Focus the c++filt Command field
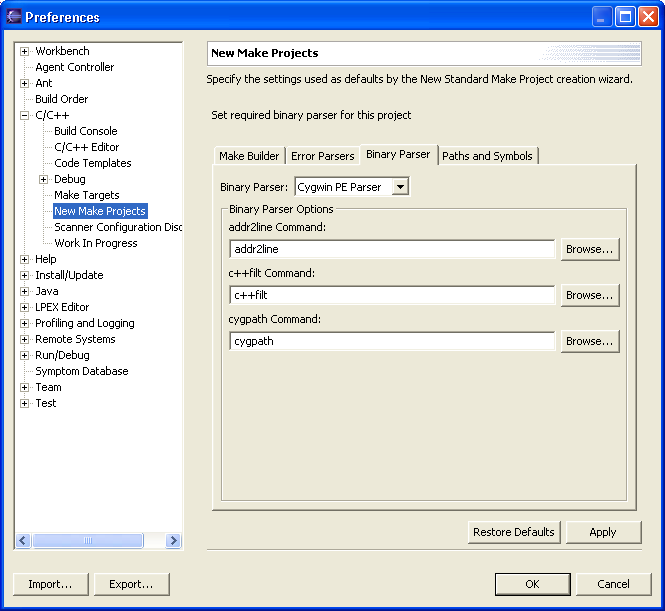This screenshot has width=665, height=611. (392, 295)
